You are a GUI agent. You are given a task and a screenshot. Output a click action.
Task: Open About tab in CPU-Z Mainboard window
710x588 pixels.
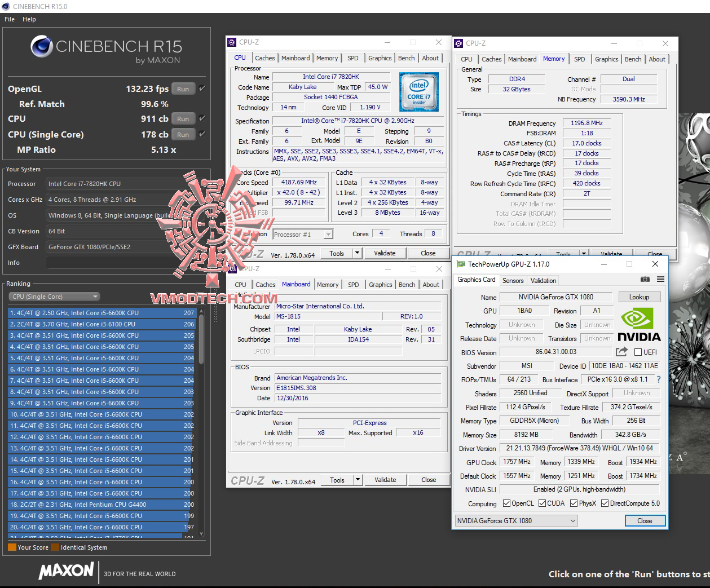coord(431,285)
